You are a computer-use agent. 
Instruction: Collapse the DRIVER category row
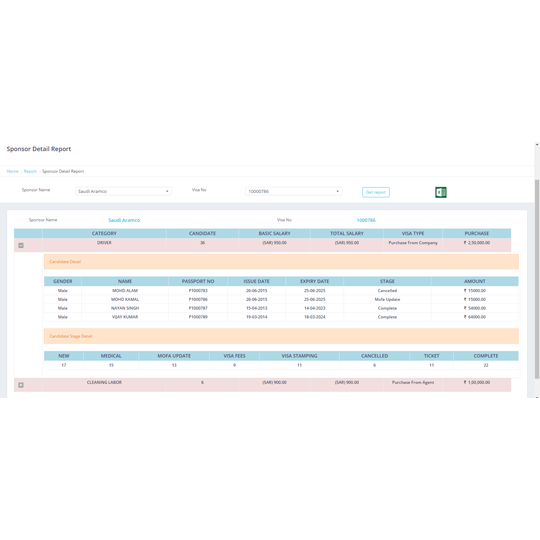point(21,245)
